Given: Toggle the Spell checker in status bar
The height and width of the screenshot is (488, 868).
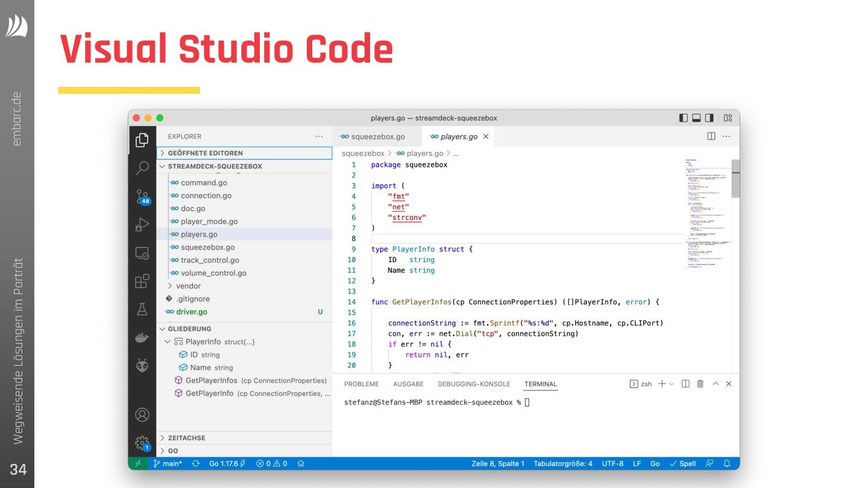Looking at the screenshot, I should 682,463.
